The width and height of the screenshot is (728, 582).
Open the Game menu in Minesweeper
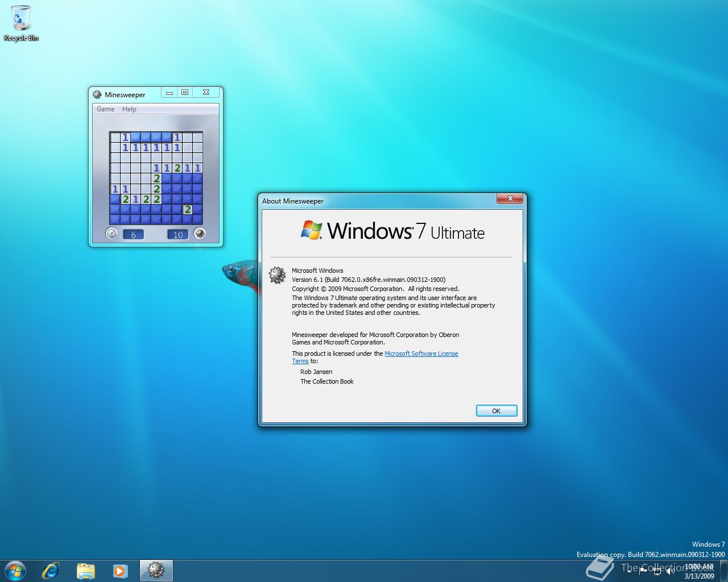pyautogui.click(x=105, y=109)
